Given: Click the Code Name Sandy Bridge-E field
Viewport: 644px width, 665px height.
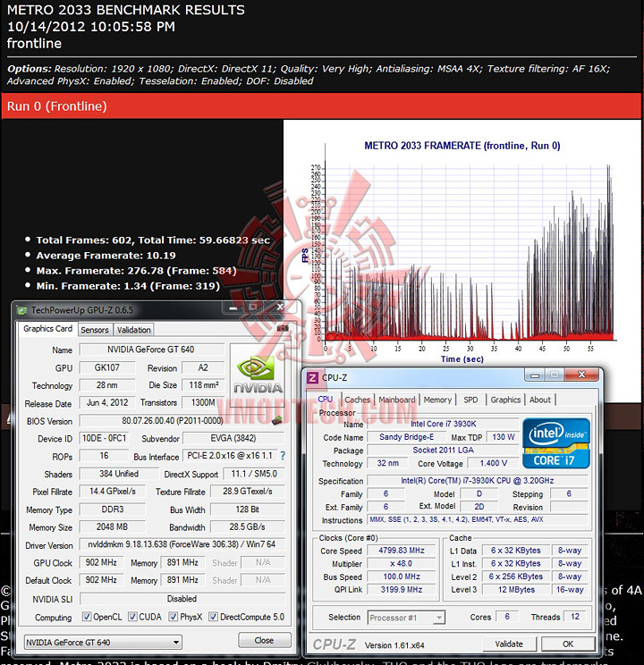Looking at the screenshot, I should pyautogui.click(x=406, y=437).
